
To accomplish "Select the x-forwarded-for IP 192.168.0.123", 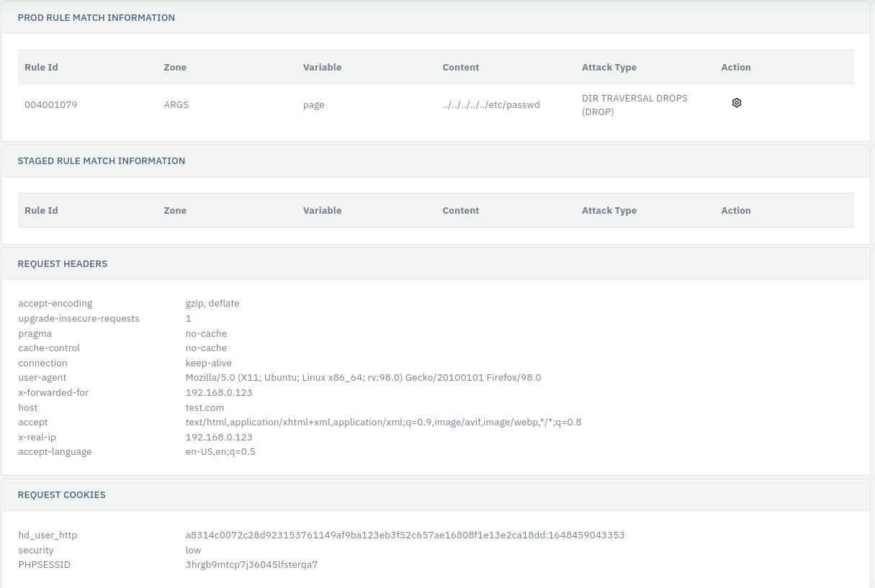I will click(219, 393).
